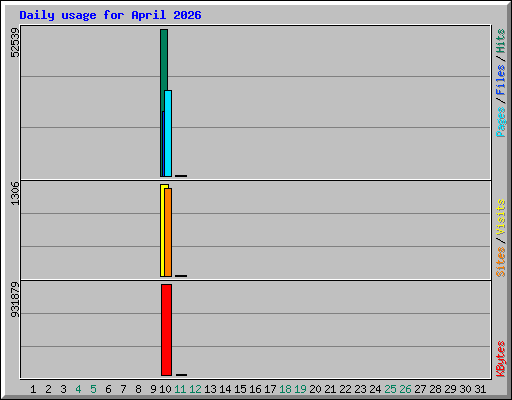Viewport: 512px width, 400px height.
Task: Click green day 5 on the x-axis
Action: pyautogui.click(x=93, y=389)
